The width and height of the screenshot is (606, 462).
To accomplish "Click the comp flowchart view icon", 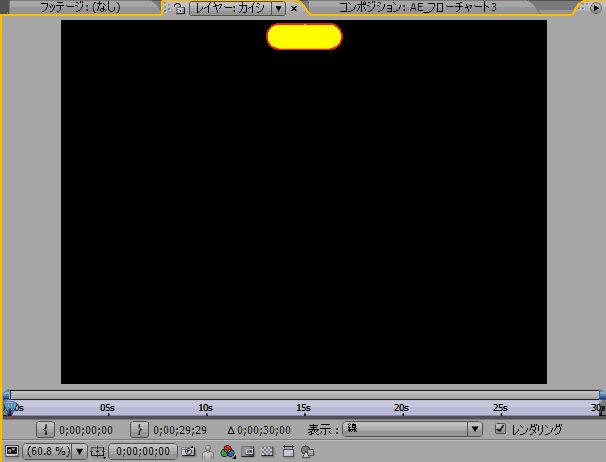I will pos(307,452).
